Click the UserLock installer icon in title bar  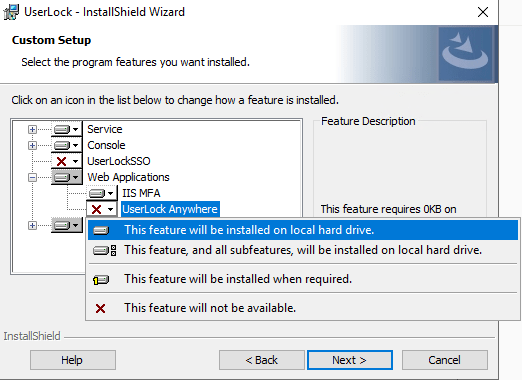11,12
